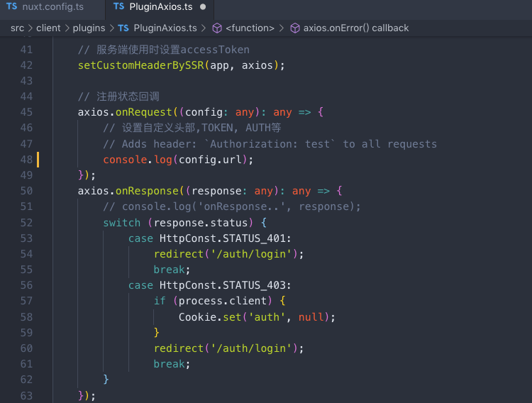Click the 注册状态回调 comment on line 44

(x=118, y=96)
